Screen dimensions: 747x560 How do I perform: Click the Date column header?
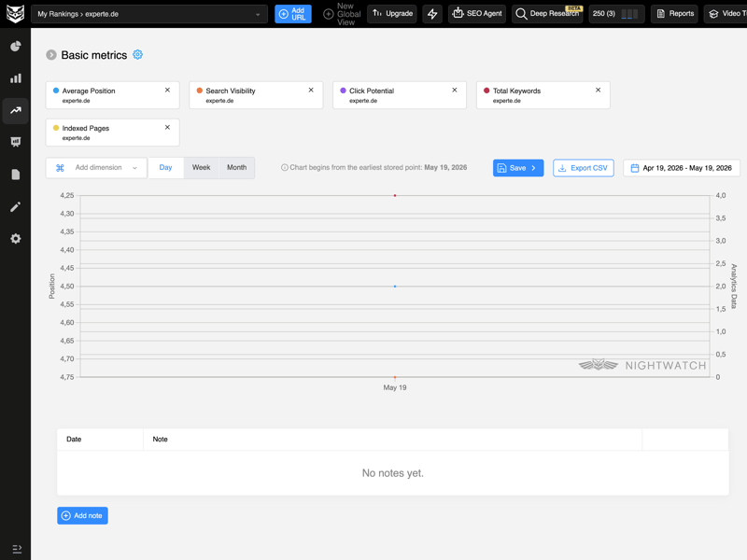74,439
